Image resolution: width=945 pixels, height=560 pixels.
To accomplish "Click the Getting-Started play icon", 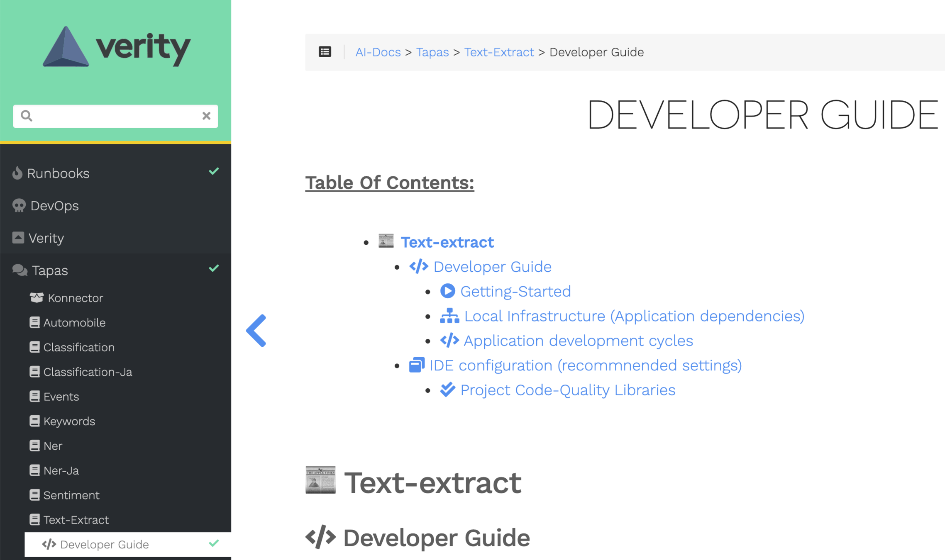I will (447, 291).
